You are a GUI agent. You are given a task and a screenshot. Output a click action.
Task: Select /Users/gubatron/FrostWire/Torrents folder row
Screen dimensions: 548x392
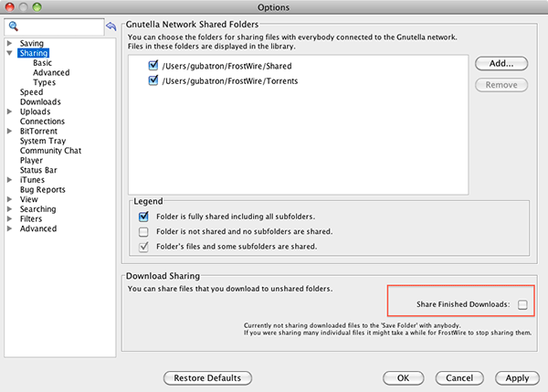[x=230, y=81]
